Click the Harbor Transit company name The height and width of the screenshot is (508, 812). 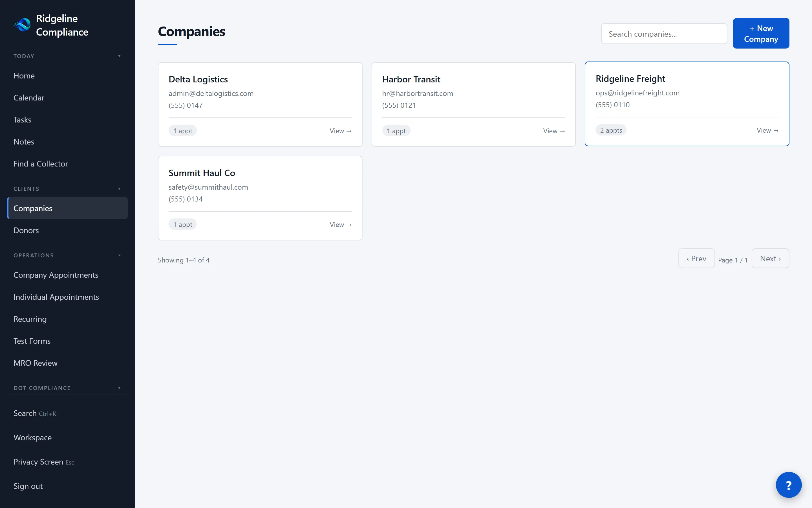(x=411, y=79)
